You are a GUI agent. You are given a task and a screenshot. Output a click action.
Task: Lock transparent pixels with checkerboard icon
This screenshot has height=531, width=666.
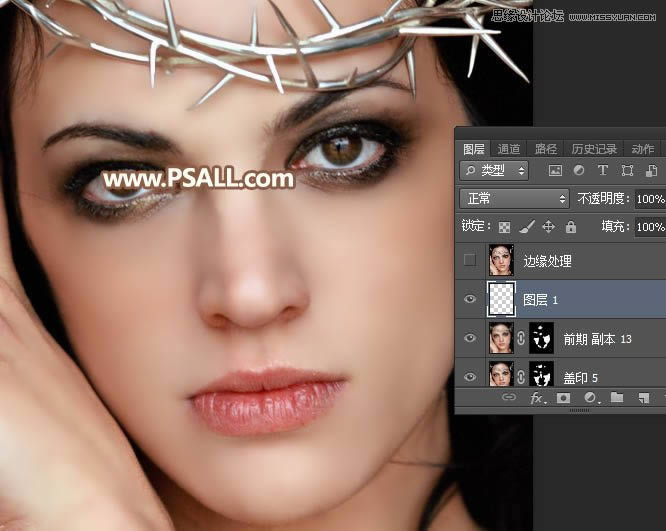(x=505, y=227)
